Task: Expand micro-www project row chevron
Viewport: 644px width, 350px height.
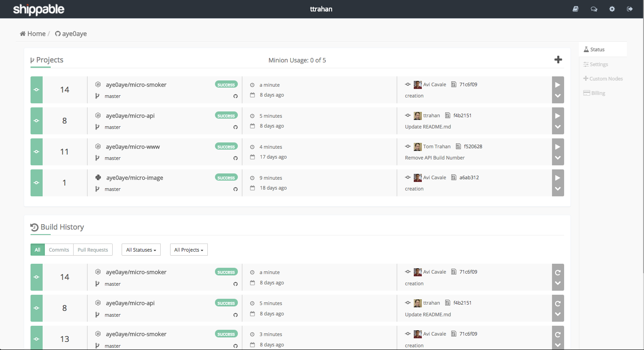Action: pos(558,158)
